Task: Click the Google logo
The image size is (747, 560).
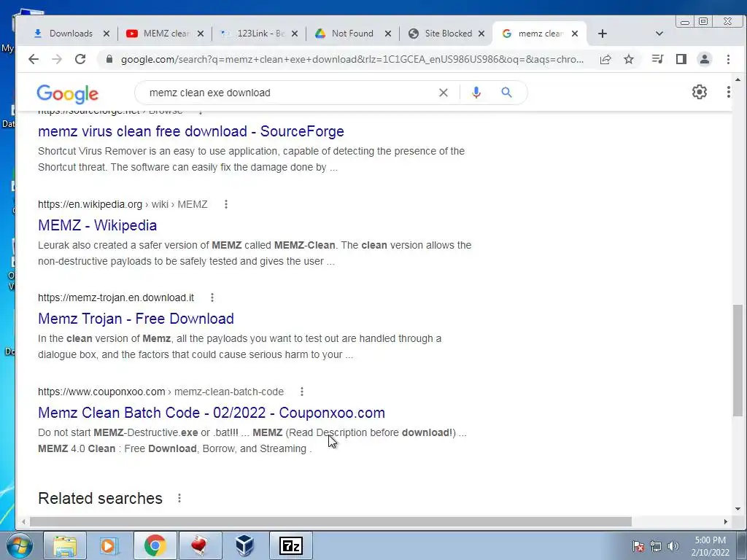Action: pyautogui.click(x=67, y=94)
